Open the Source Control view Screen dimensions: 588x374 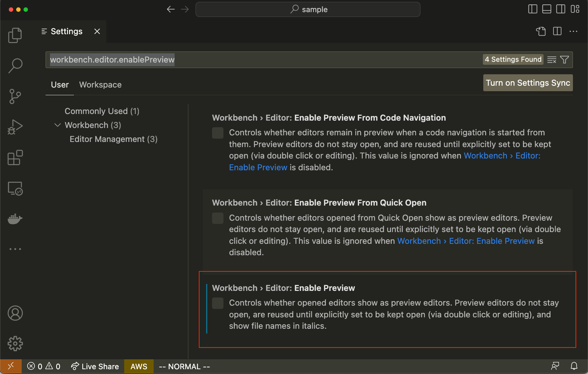click(15, 96)
